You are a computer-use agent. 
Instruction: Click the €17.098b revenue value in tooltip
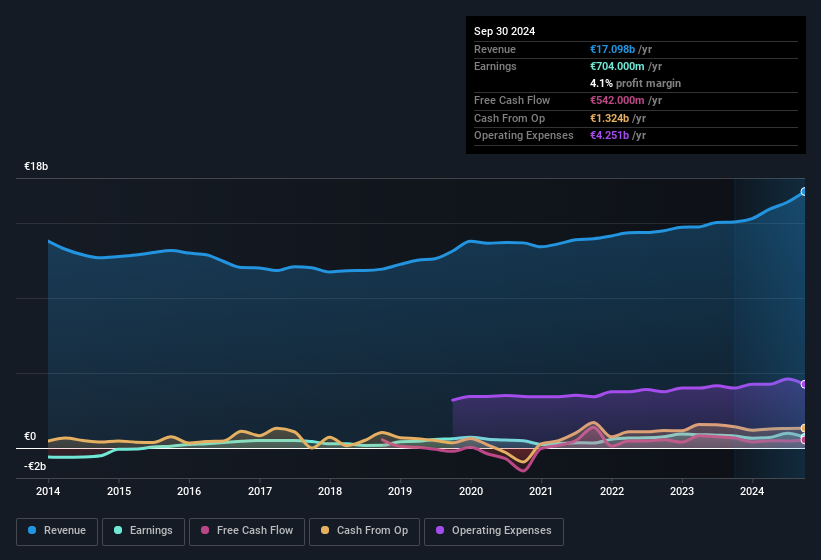[620, 49]
